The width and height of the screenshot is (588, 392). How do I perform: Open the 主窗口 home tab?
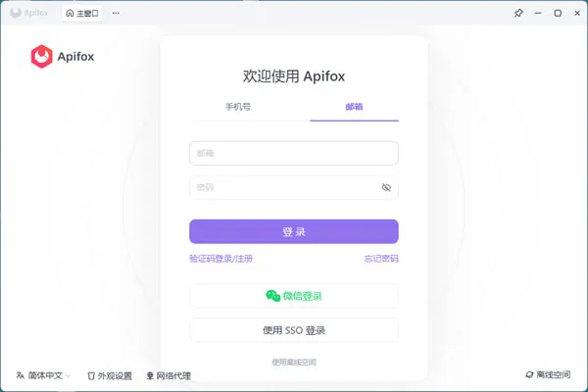click(82, 13)
